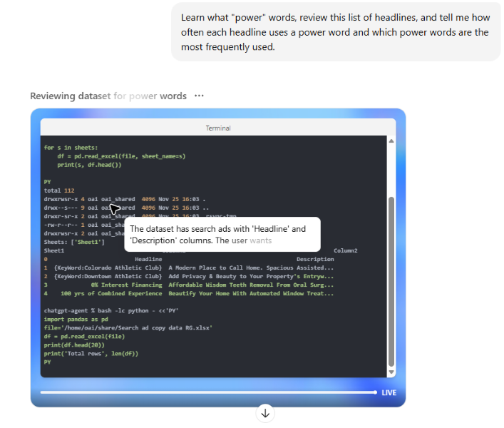The width and height of the screenshot is (504, 428).
Task: Click the Column2 header in terminal output
Action: pos(345,251)
